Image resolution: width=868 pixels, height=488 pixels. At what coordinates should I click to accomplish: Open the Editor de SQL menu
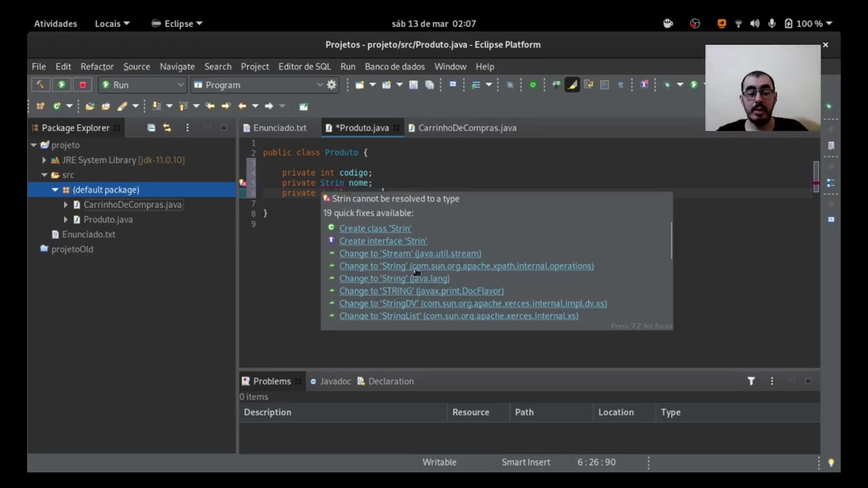point(304,66)
